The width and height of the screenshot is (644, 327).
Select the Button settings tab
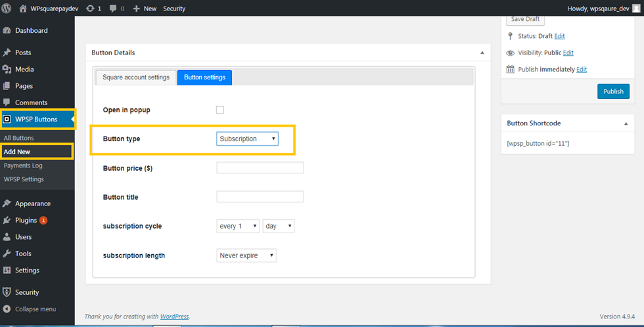click(204, 77)
